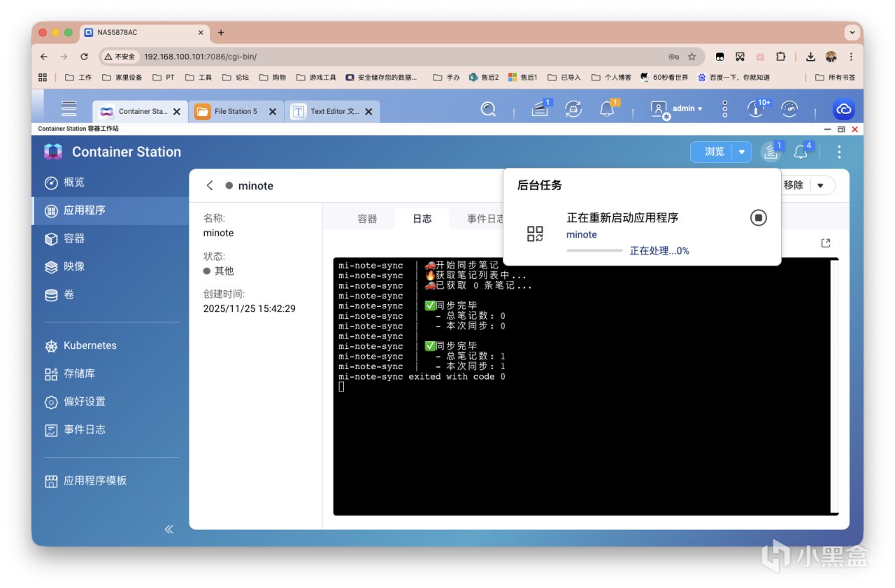This screenshot has width=895, height=588.
Task: Open 容器 in sidebar
Action: coord(110,238)
